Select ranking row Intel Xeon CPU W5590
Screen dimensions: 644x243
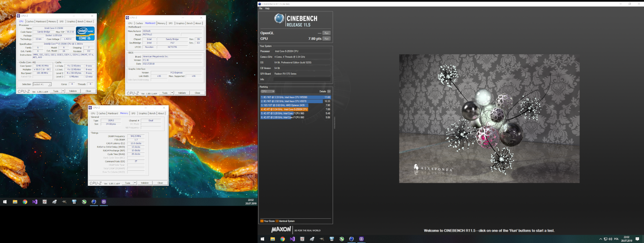(295, 97)
